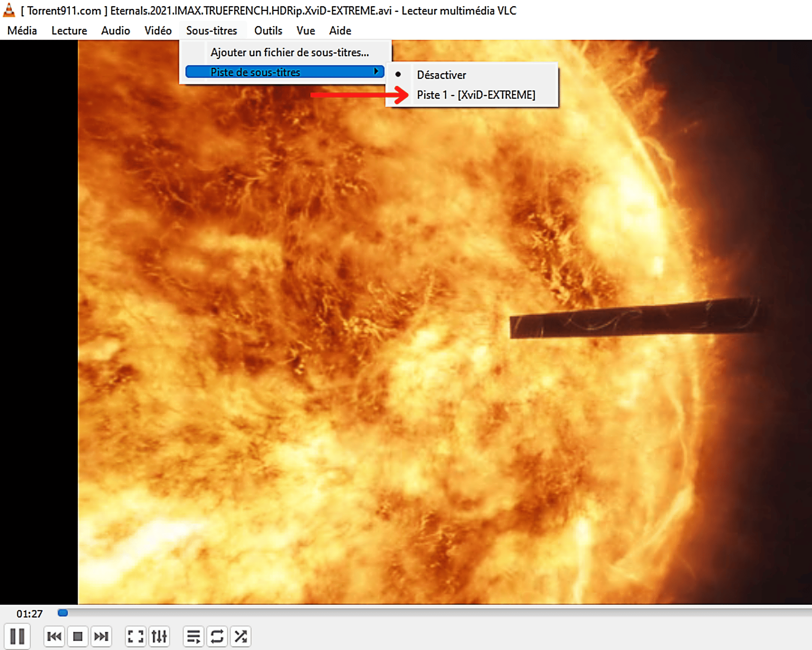Image resolution: width=812 pixels, height=650 pixels.
Task: Stop playback with the square button
Action: pos(78,636)
